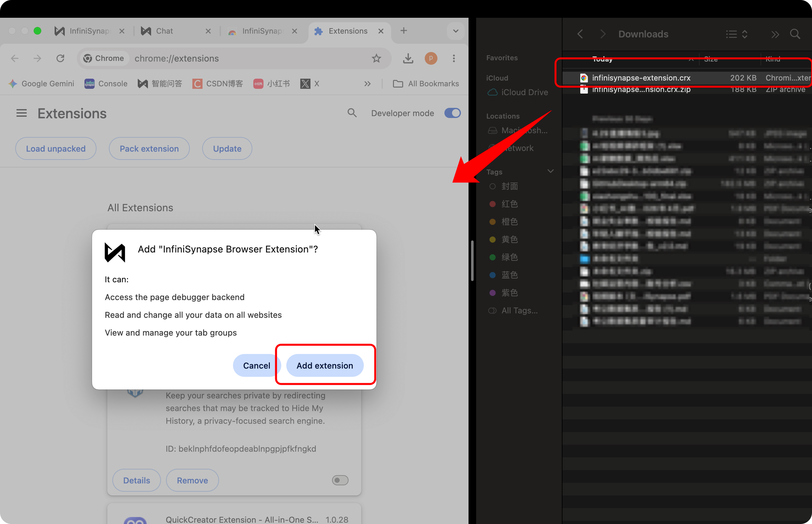Open Chrome three-dot menu
Image resolution: width=812 pixels, height=524 pixels.
coord(454,58)
